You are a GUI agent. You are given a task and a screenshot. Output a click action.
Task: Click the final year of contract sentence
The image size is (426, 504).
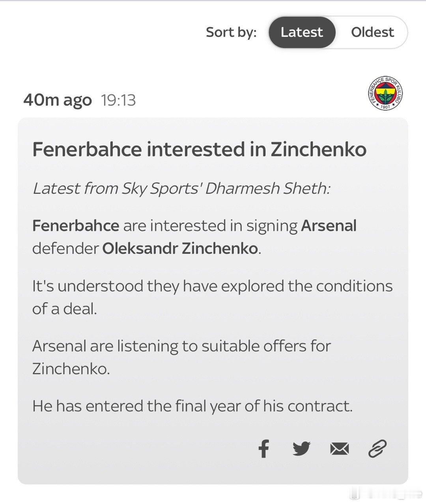coord(192,406)
